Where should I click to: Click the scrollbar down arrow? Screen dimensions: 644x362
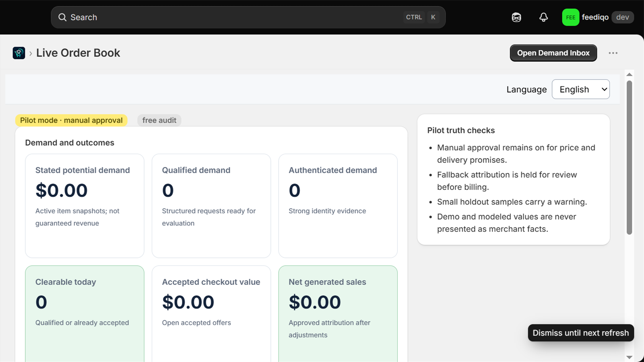pos(630,357)
